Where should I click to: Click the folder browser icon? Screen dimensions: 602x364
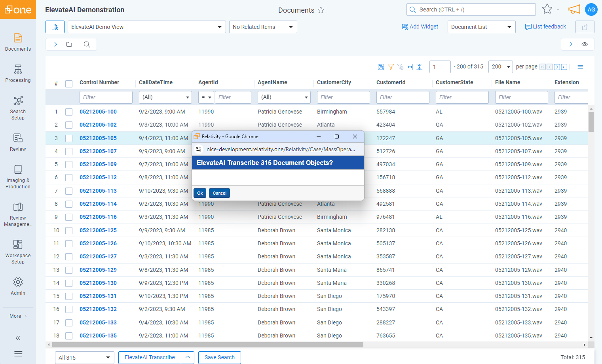point(69,44)
